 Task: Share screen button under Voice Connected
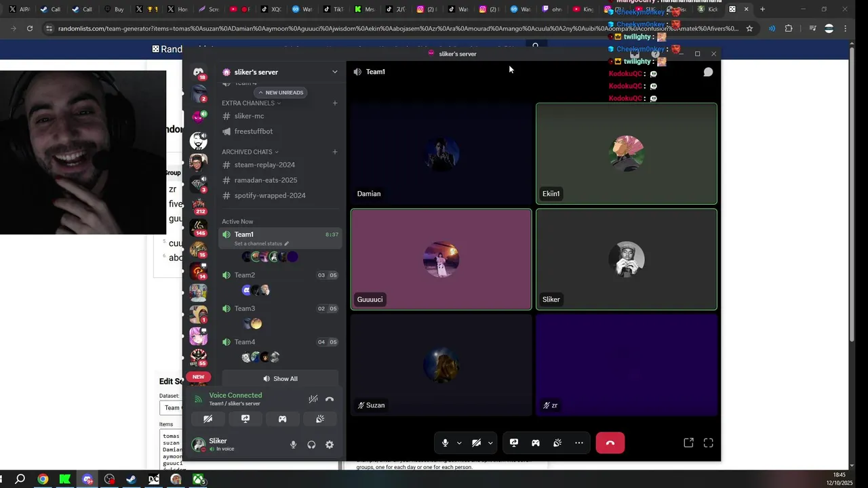245,419
